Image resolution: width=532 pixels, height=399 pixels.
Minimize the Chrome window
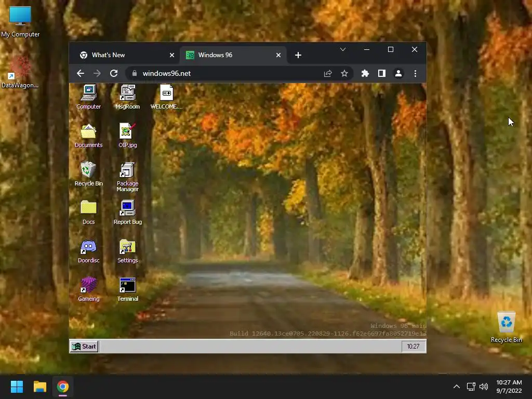tap(366, 49)
